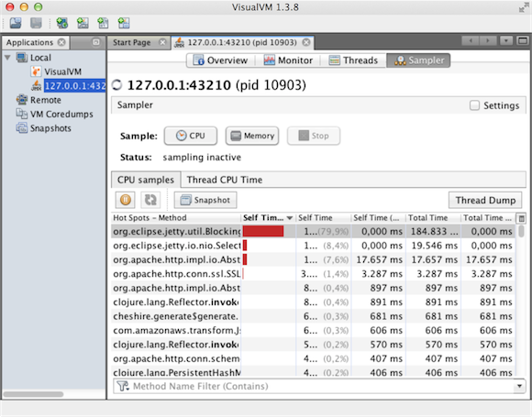Close the Start Page tab
This screenshot has width=532, height=417.
point(162,42)
